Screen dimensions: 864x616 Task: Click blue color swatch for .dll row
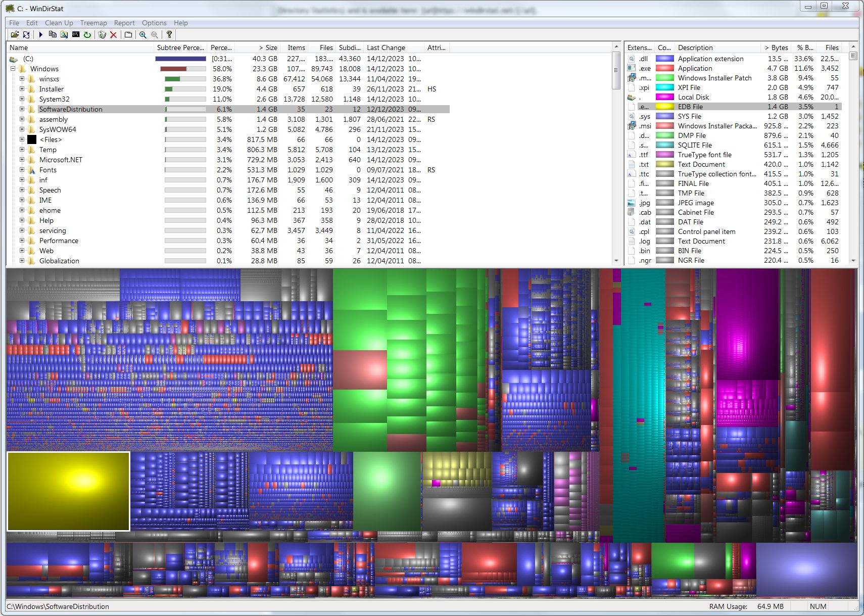click(x=665, y=59)
